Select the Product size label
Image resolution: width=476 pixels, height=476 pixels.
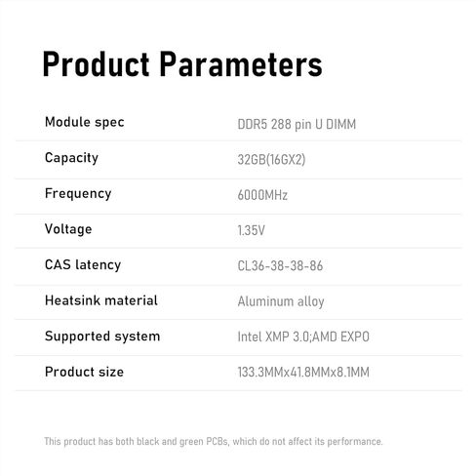click(84, 372)
